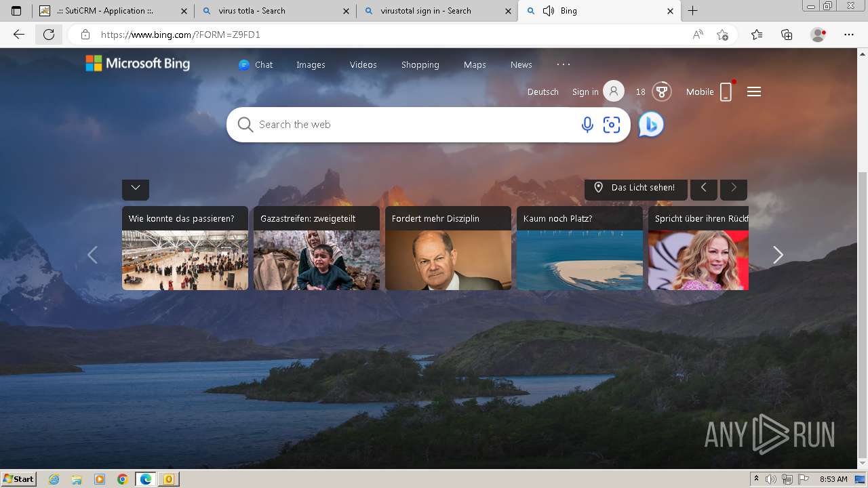Screen dimensions: 868x488
Task: Click the Edge taskbar icon
Action: coord(145,479)
